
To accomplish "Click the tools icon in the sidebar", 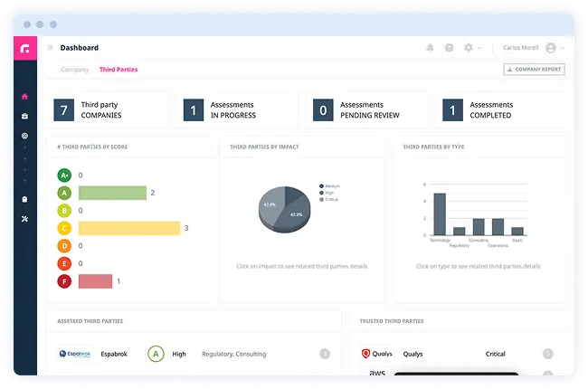I will coord(24,219).
